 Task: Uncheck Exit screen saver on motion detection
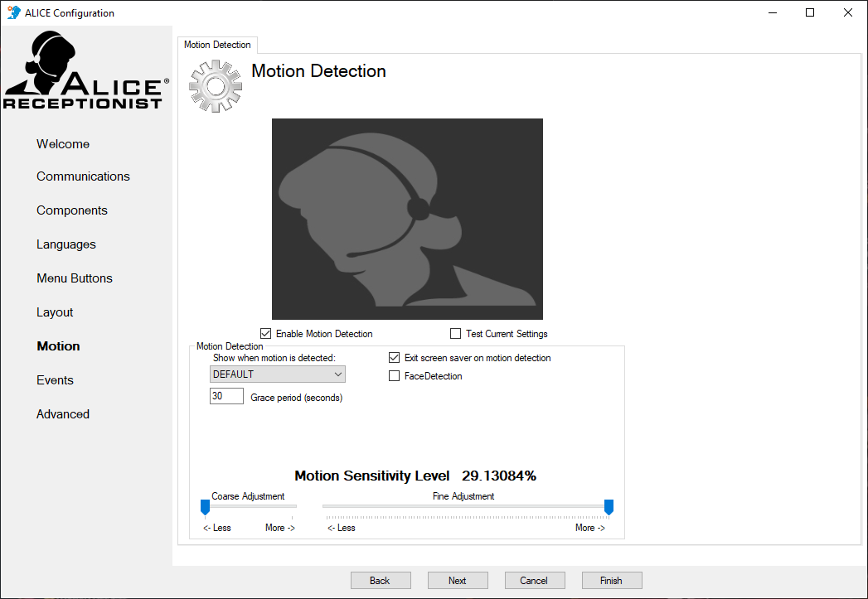point(394,358)
